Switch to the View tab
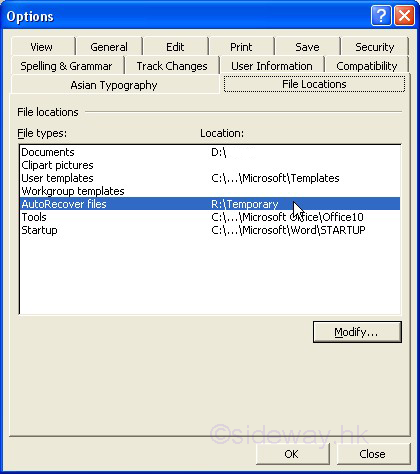The image size is (420, 474). click(42, 47)
